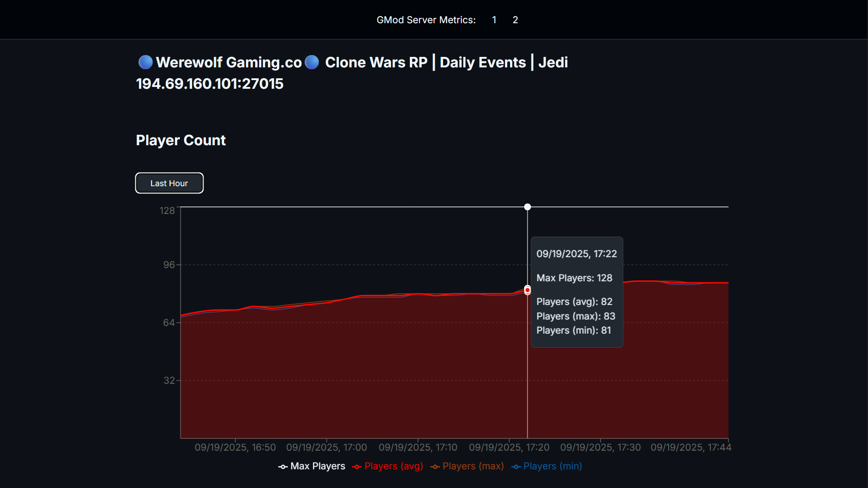Toggle the Max Players legend series

pos(311,466)
